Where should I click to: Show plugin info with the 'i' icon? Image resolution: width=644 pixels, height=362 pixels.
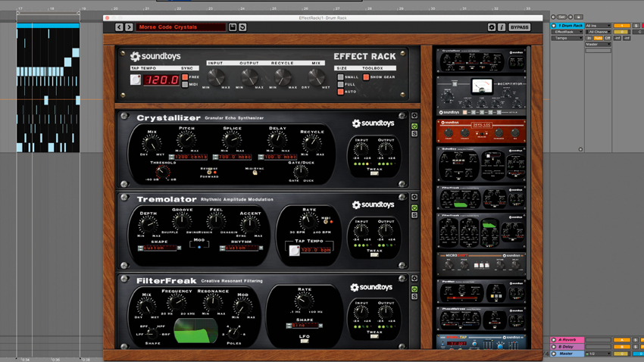click(502, 27)
